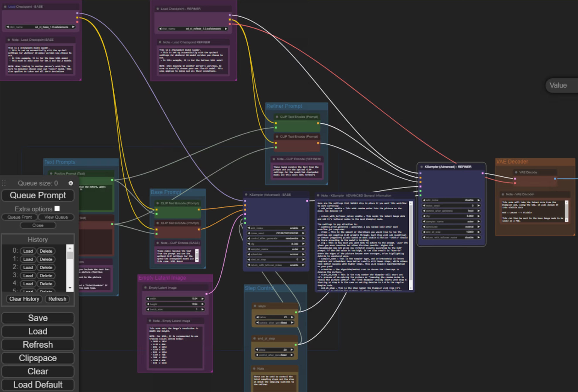Image resolution: width=578 pixels, height=392 pixels.
Task: Toggle return_with_leftover_noise on REFINER KSampler
Action: [451, 237]
